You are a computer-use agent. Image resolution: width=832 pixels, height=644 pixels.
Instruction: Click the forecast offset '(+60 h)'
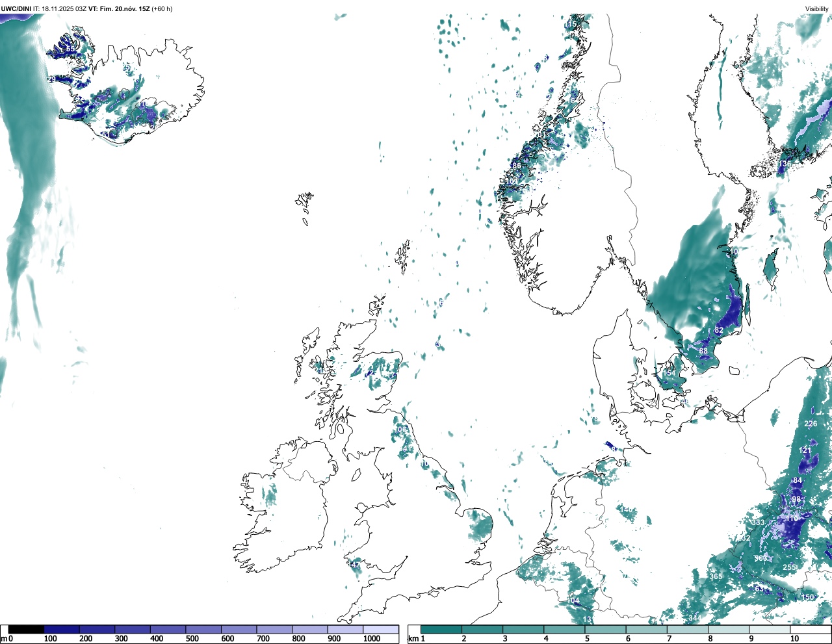pos(162,9)
